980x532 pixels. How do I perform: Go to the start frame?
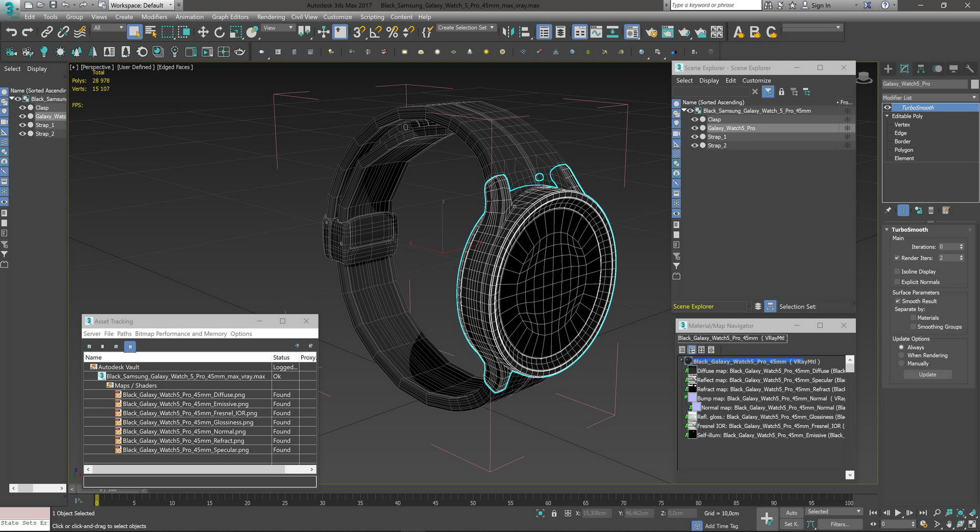873,513
